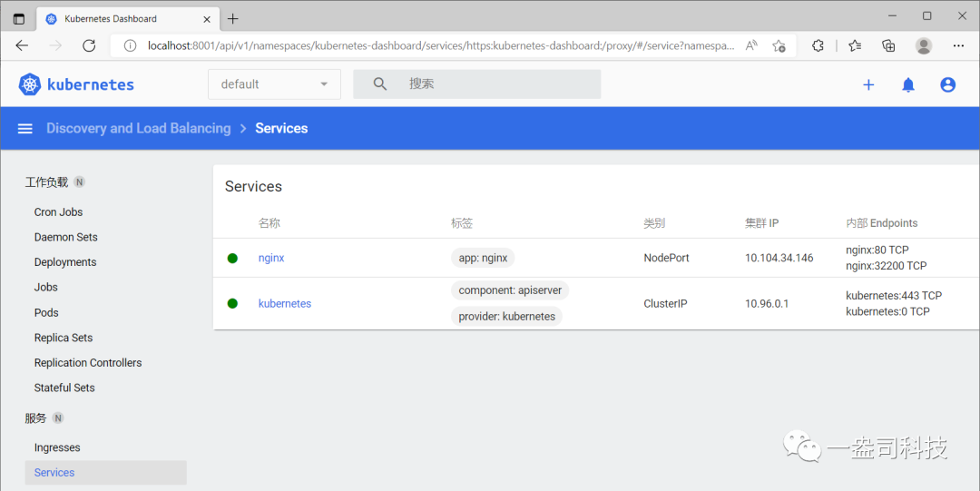Open the user account icon
Image resolution: width=980 pixels, height=491 pixels.
pos(948,84)
